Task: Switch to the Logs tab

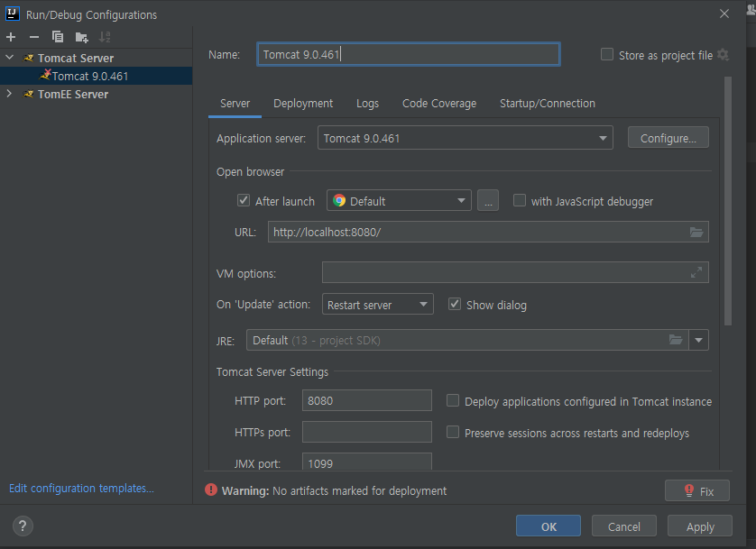Action: 367,104
